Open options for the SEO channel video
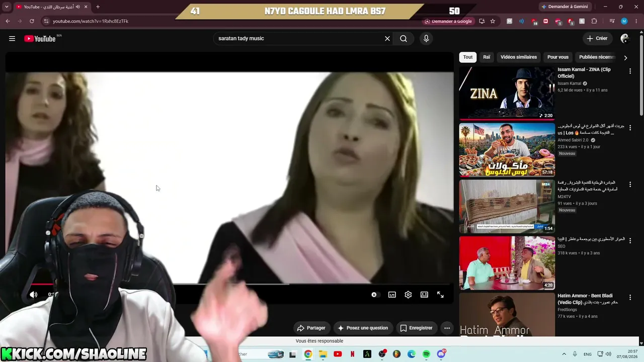 click(x=630, y=241)
